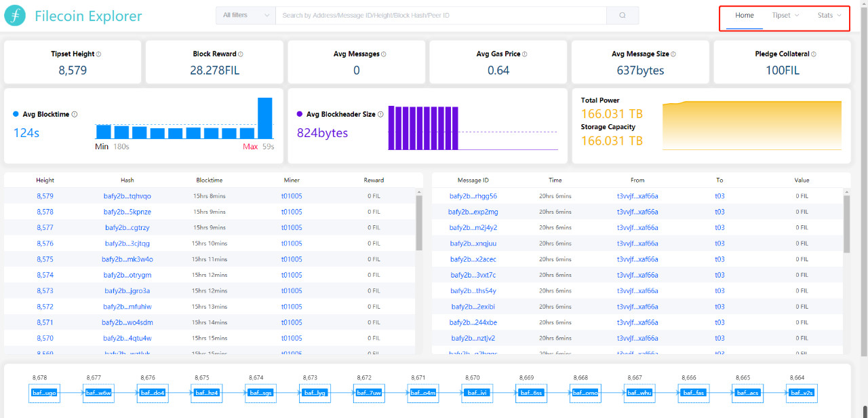The image size is (868, 418).
Task: Click the search magnifier button
Action: 623,15
